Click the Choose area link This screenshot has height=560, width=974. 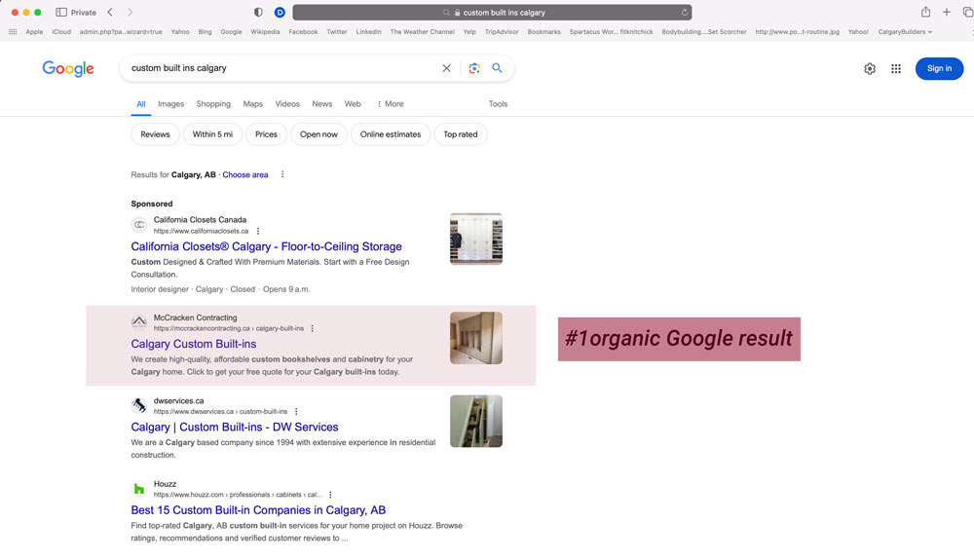[245, 175]
